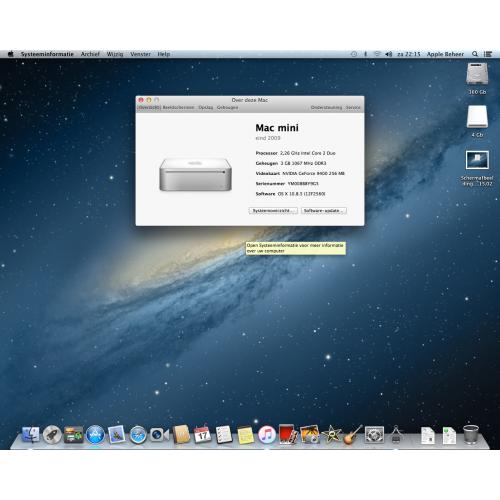Open first document stack in Dock
The image size is (500, 500).
click(428, 435)
